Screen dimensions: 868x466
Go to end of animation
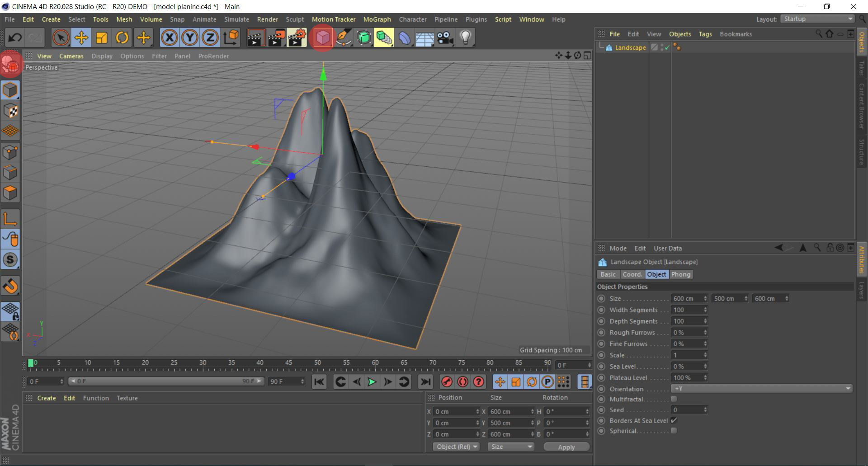click(x=425, y=382)
